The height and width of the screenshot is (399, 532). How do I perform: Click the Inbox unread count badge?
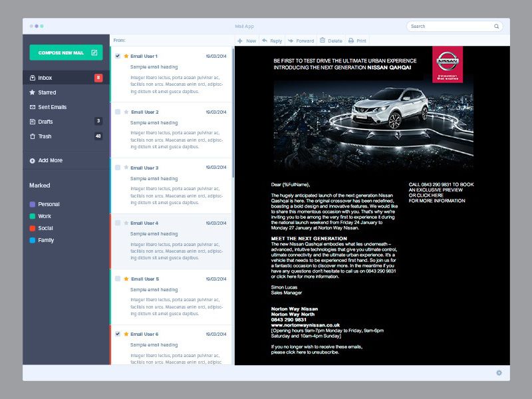pyautogui.click(x=98, y=78)
